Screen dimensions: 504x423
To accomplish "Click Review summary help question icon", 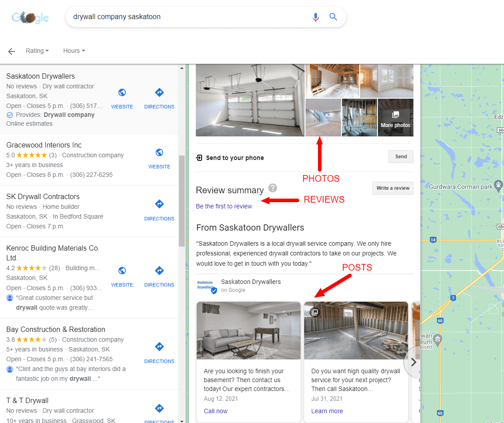I will pos(273,188).
